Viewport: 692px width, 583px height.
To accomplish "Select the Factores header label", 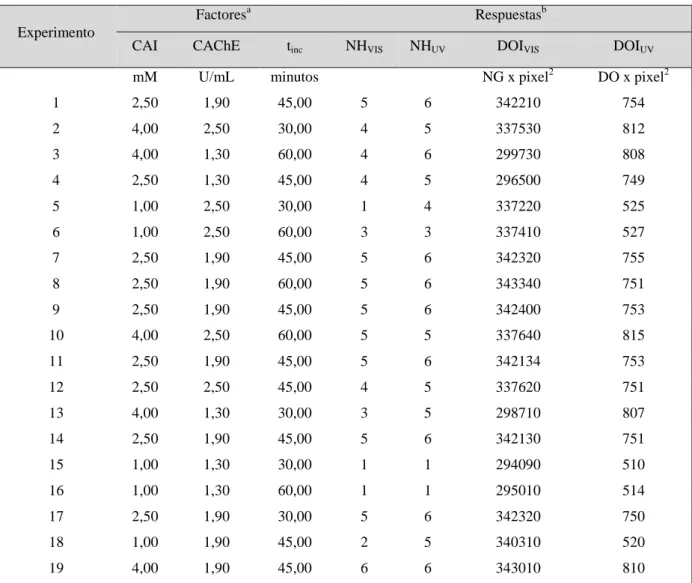I will point(223,15).
